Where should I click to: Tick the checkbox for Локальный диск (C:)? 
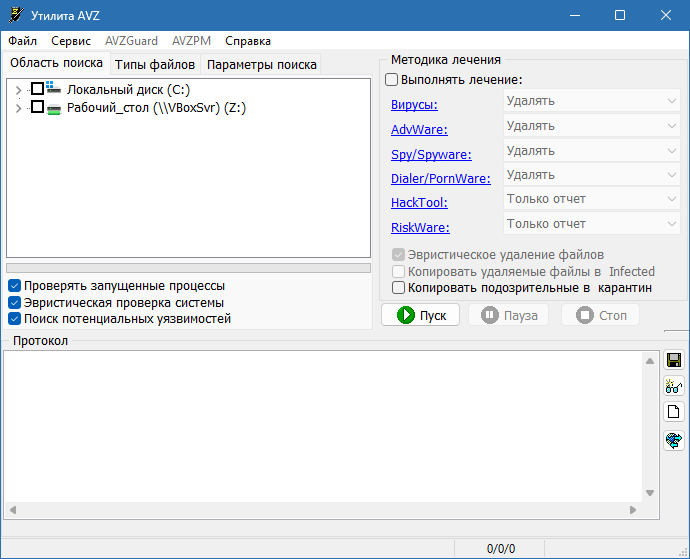click(x=37, y=89)
